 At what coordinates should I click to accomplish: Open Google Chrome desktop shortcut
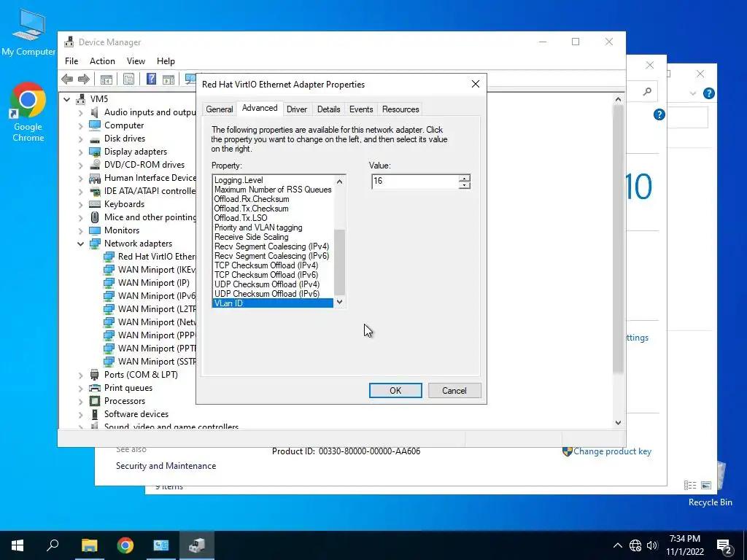coord(28,112)
